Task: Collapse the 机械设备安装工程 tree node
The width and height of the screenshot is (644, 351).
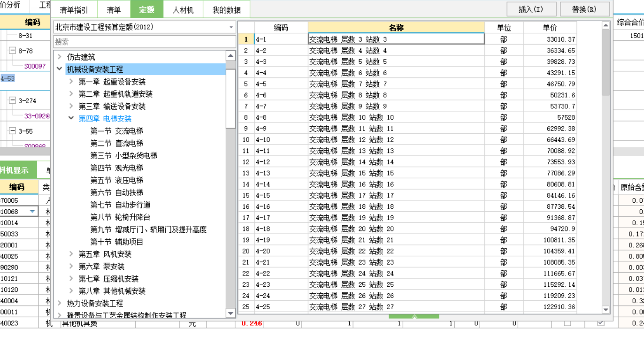Action: click(59, 69)
